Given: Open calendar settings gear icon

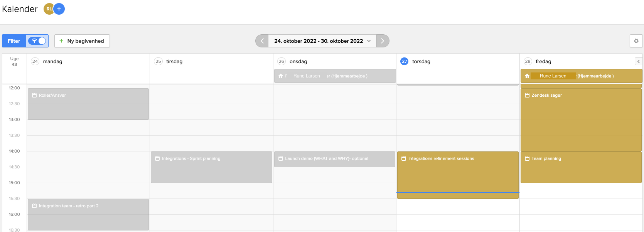Looking at the screenshot, I should pyautogui.click(x=636, y=41).
